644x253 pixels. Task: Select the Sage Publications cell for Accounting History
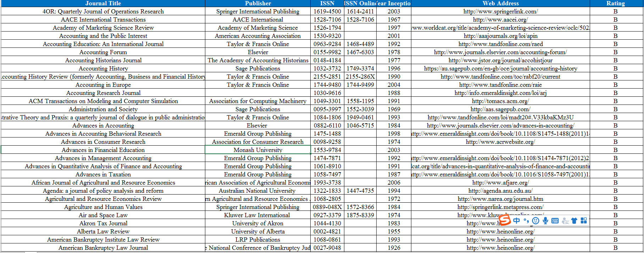[258, 68]
